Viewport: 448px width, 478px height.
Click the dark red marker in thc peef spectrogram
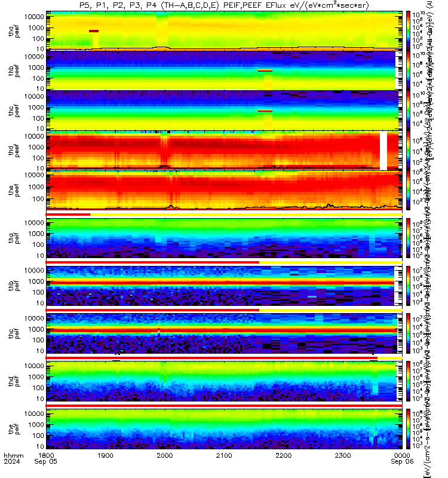pyautogui.click(x=265, y=111)
